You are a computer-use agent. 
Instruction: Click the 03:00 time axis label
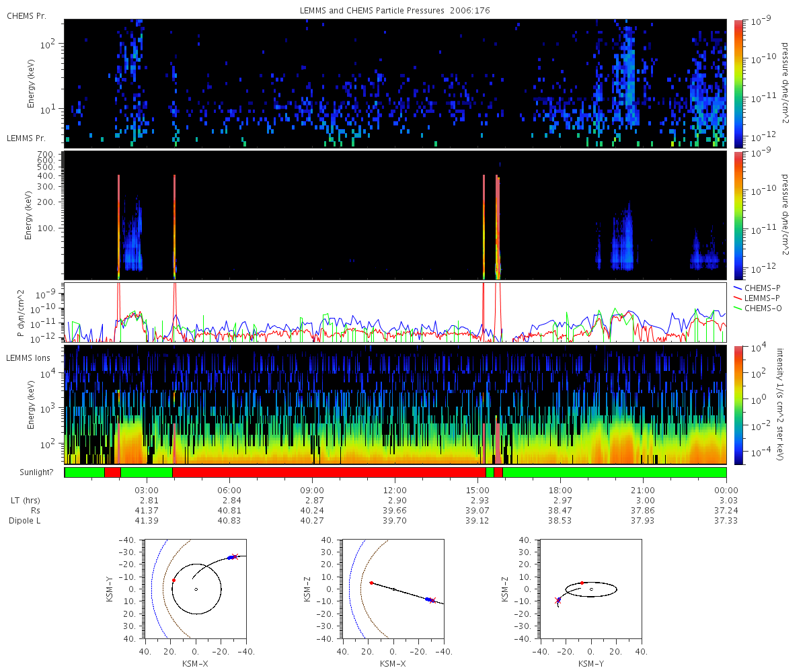point(147,490)
